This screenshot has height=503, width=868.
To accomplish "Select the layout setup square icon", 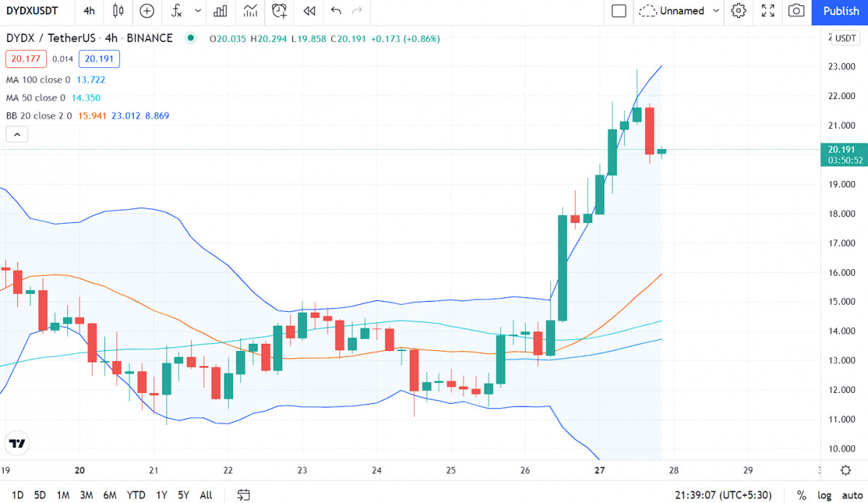I will 619,11.
